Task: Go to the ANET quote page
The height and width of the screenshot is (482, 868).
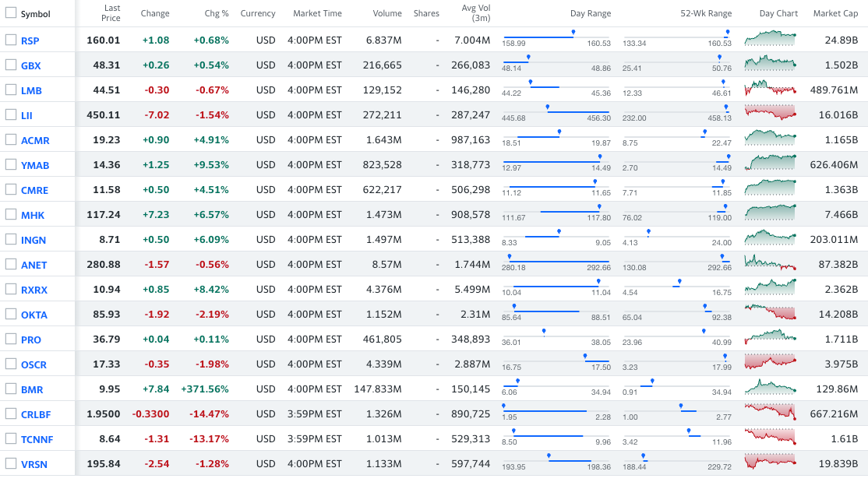Action: tap(34, 265)
